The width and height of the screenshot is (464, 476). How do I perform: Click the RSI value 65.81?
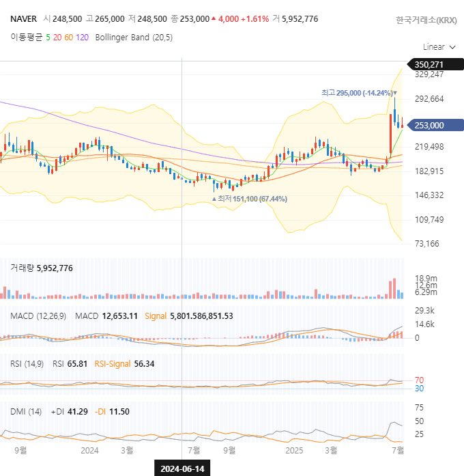(x=77, y=364)
